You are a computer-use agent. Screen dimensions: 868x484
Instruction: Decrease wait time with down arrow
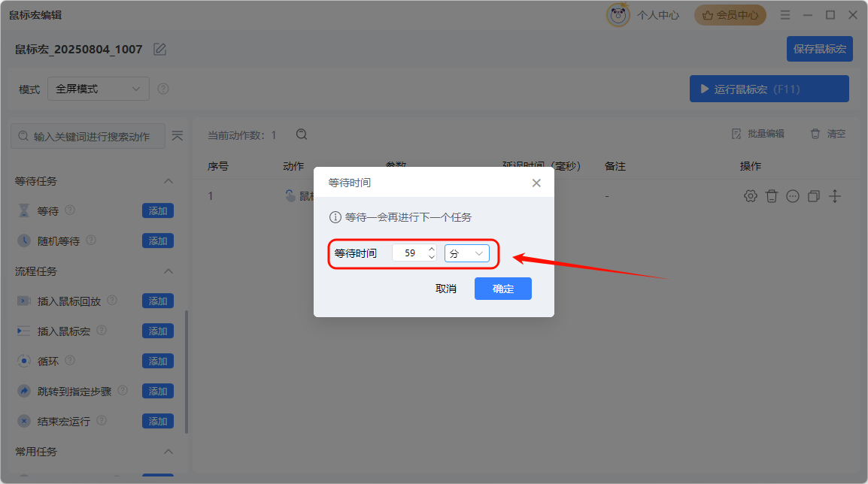coord(432,257)
